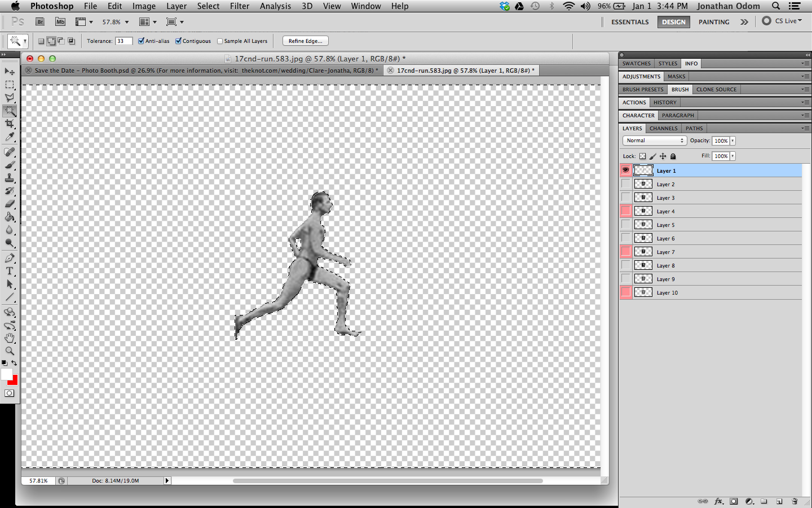812x508 pixels.
Task: Switch to the Channels tab
Action: tap(663, 128)
